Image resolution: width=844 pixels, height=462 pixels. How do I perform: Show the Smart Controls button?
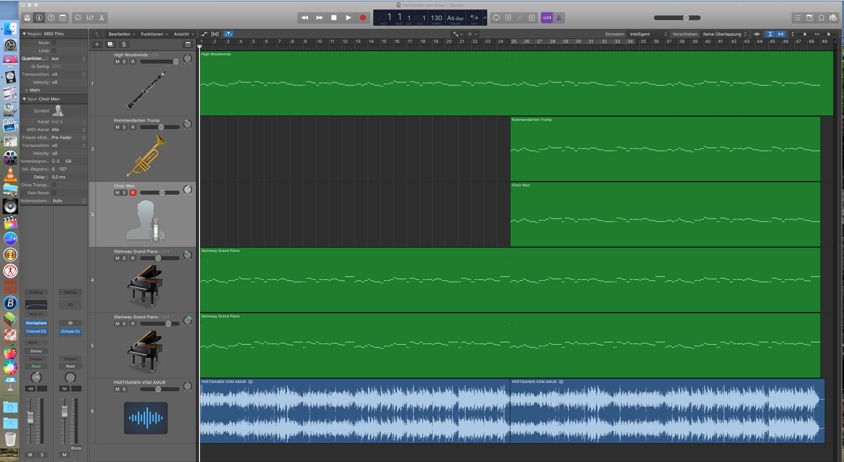[78, 18]
